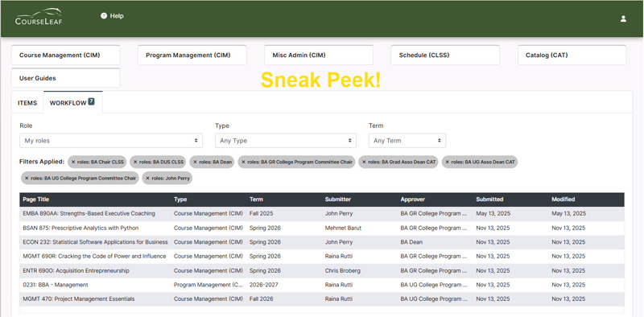This screenshot has height=317, width=644.
Task: Remove the John Perry role filter
Action: 148,178
